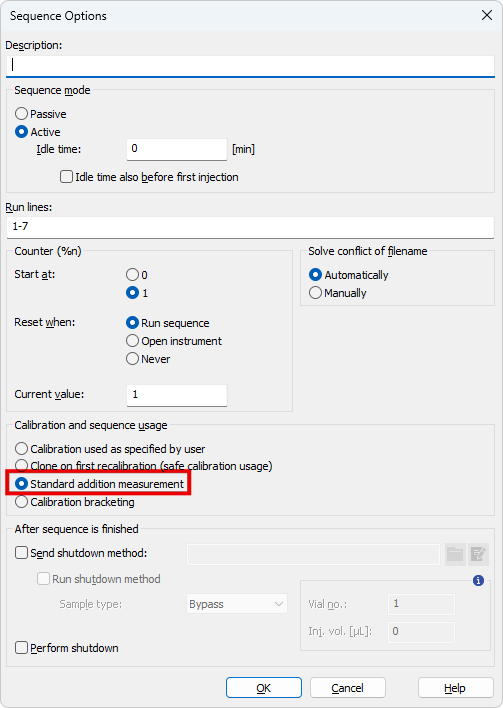Click the edit shutdown method icon

(478, 554)
